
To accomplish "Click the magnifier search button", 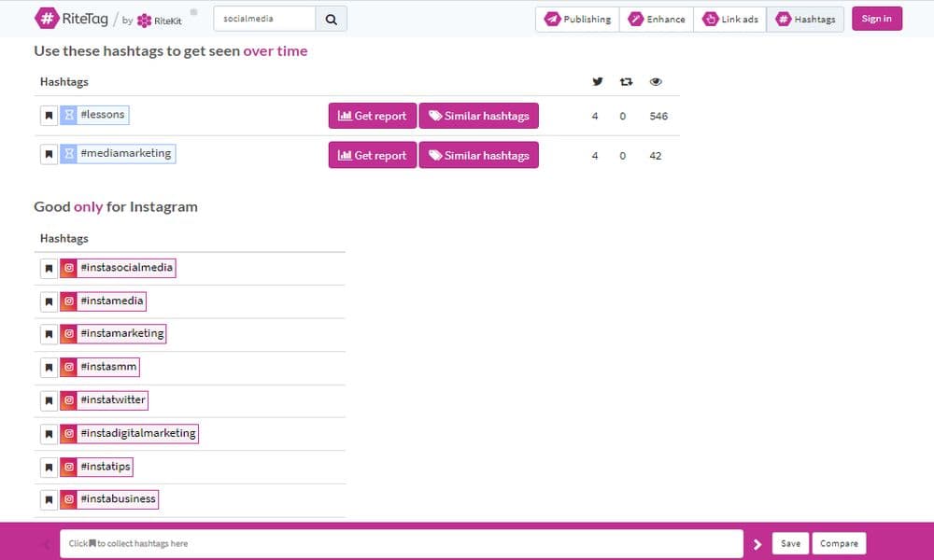I will pos(332,19).
